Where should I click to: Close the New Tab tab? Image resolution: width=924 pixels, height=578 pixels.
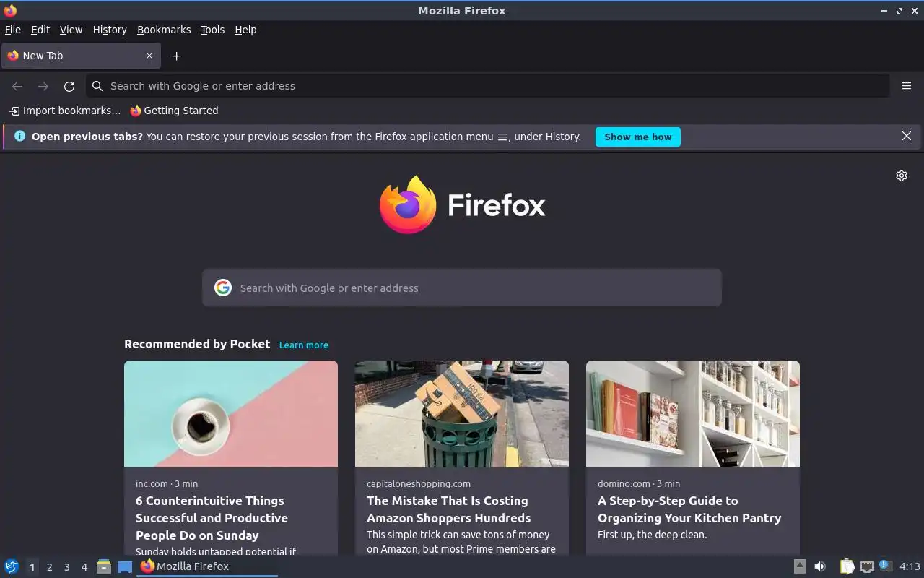(x=149, y=56)
